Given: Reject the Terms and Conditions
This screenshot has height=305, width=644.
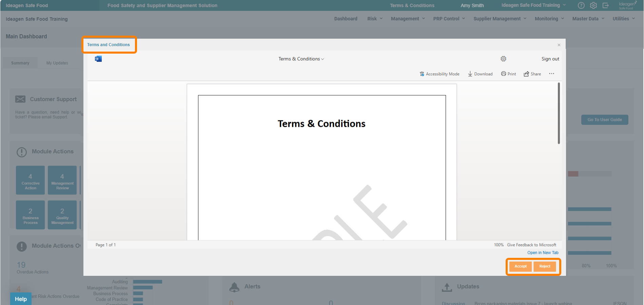Looking at the screenshot, I should pyautogui.click(x=545, y=266).
